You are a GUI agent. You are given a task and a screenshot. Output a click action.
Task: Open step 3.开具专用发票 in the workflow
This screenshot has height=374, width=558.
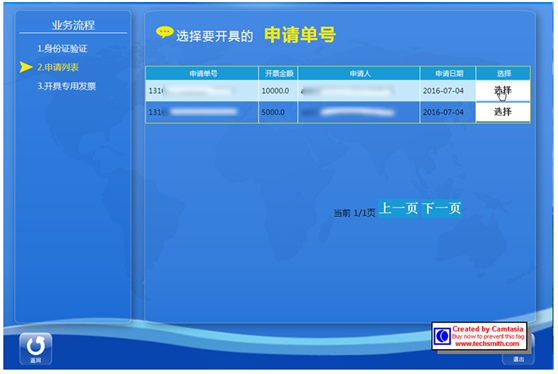(x=67, y=86)
